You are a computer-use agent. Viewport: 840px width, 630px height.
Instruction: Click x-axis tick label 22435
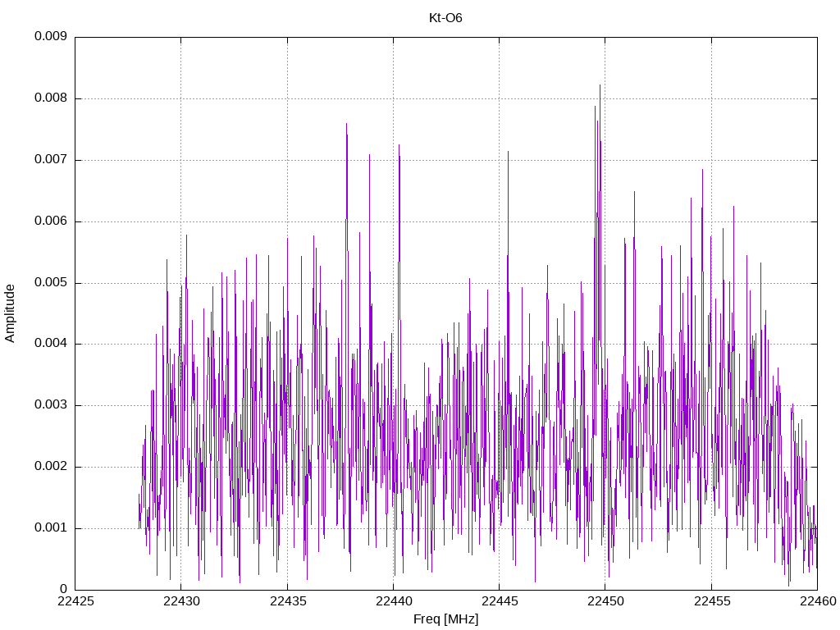[287, 601]
